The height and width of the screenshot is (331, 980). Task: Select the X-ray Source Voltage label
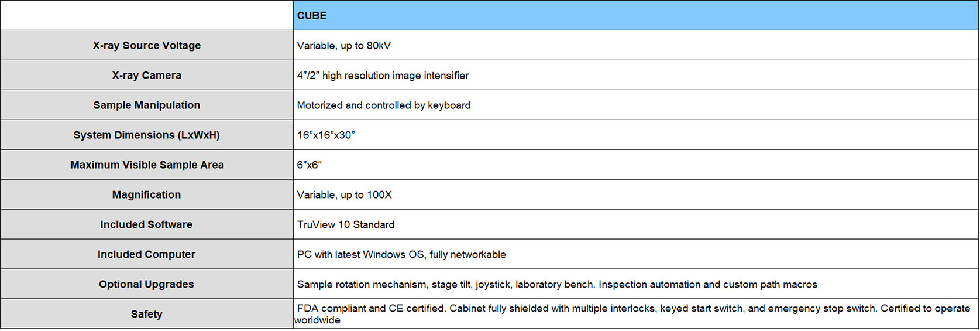tap(147, 46)
